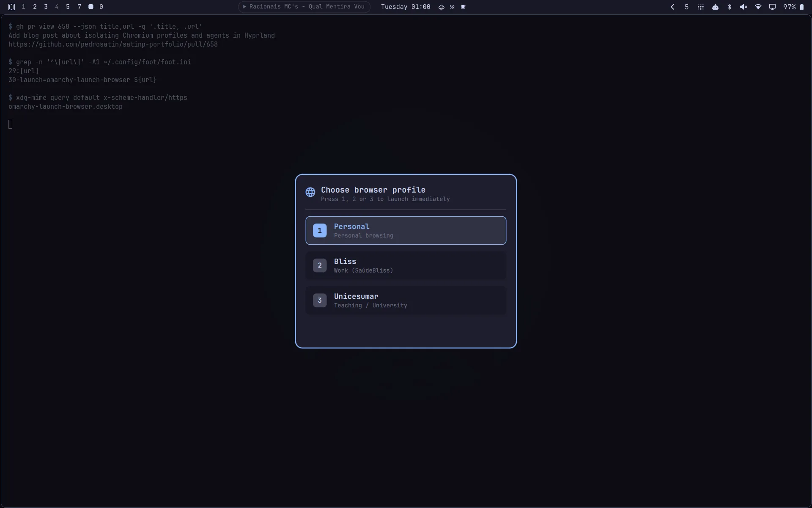Switch to workspace 0 in top bar
812x508 pixels.
(101, 7)
